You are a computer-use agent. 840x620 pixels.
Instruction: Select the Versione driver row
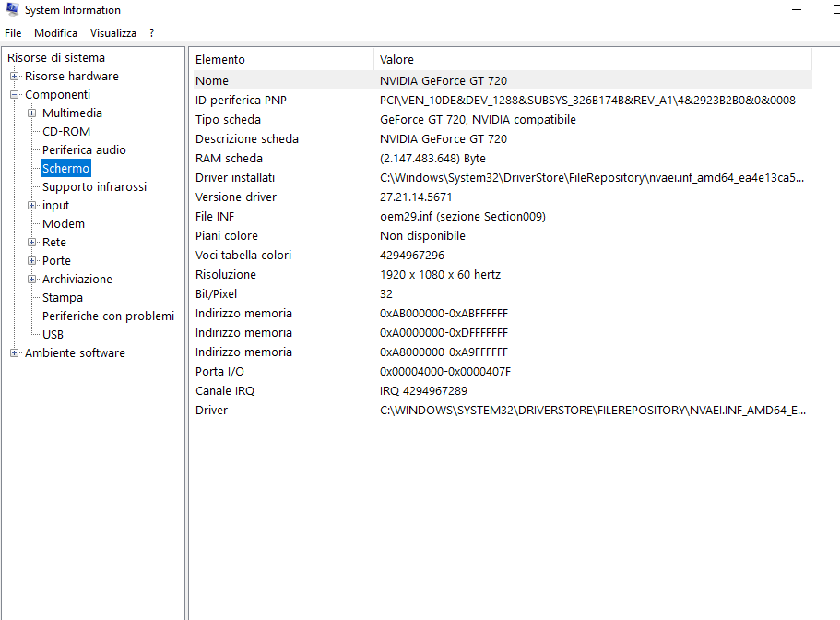coord(236,197)
